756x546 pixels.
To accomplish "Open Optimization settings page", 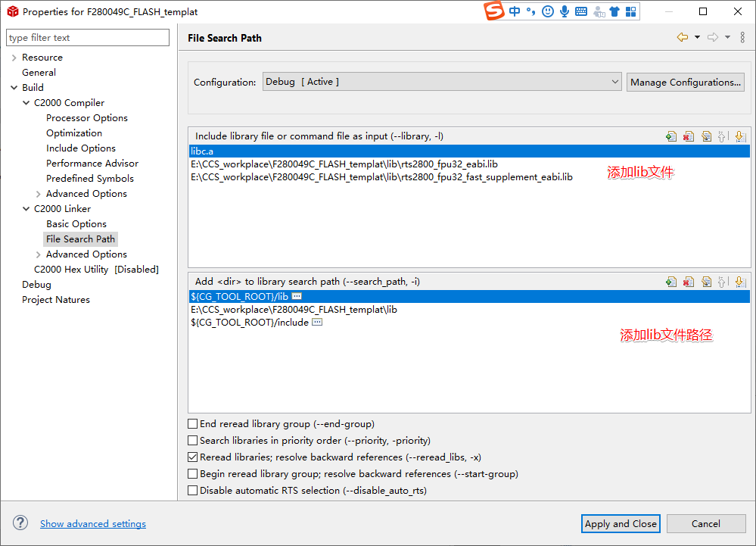I will pos(74,133).
